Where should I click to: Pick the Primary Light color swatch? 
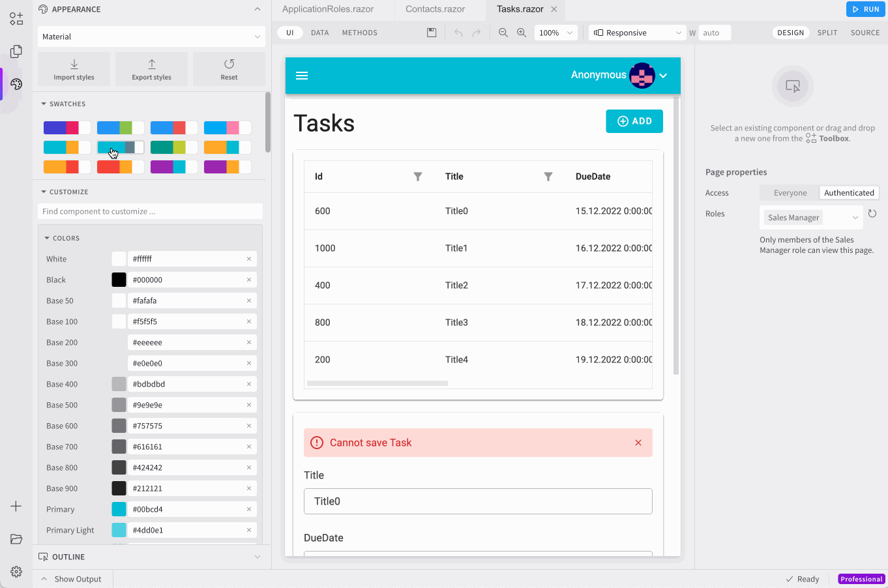click(x=119, y=530)
